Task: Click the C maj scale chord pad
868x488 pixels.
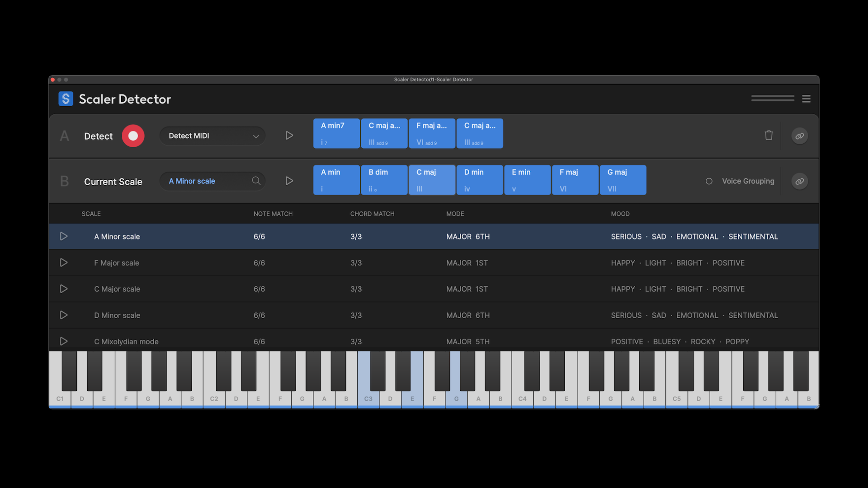Action: tap(432, 180)
